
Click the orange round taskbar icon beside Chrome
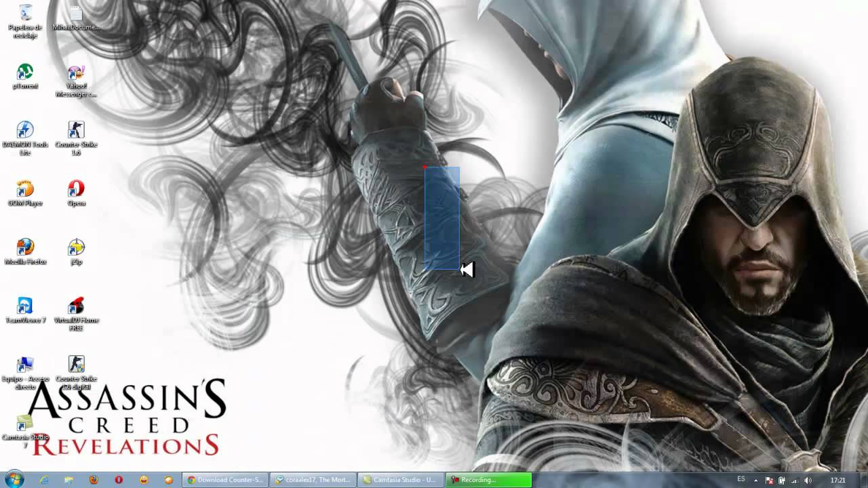tap(169, 480)
